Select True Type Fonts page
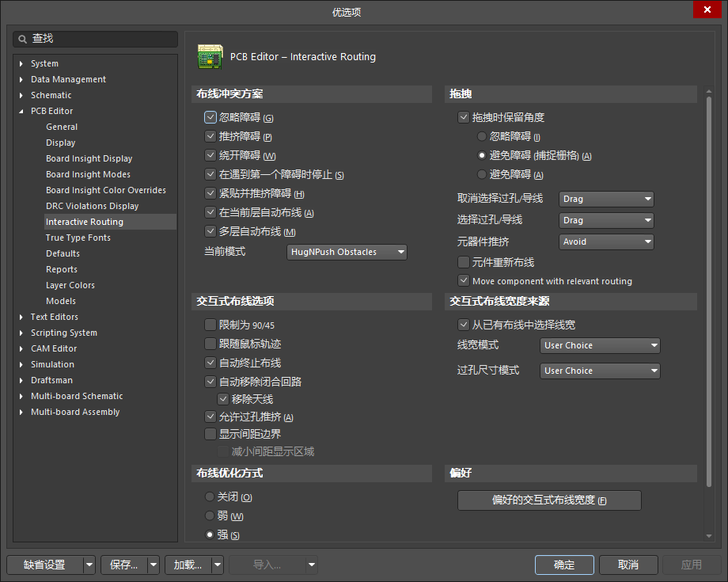 (78, 238)
